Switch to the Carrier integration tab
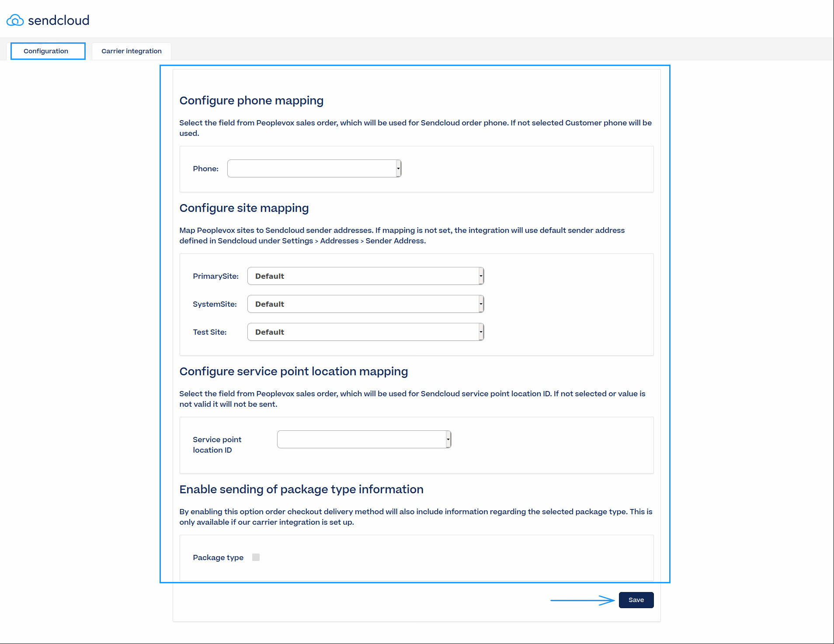 click(x=132, y=51)
